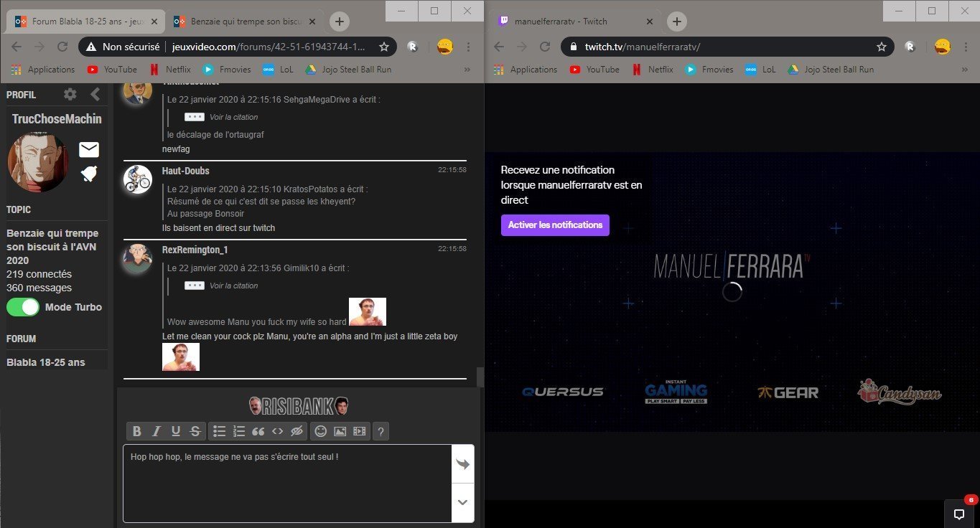Toggle underline formatting in message editor
Image resolution: width=980 pixels, height=528 pixels.
point(176,431)
